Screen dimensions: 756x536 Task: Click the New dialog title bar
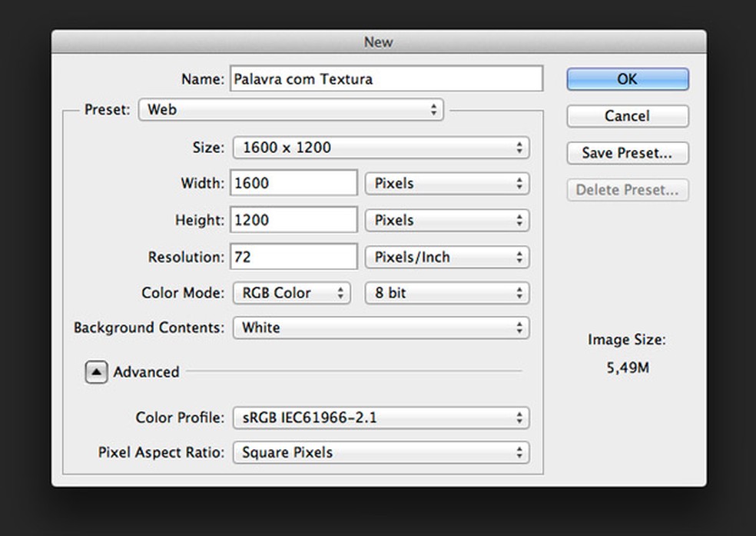point(378,42)
